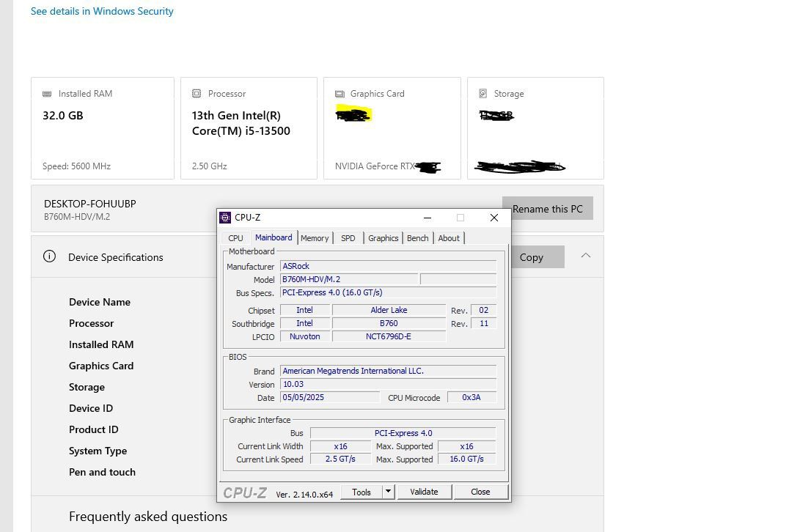Open the About tab in CPU-Z
This screenshot has height=532, width=811.
[x=449, y=238]
